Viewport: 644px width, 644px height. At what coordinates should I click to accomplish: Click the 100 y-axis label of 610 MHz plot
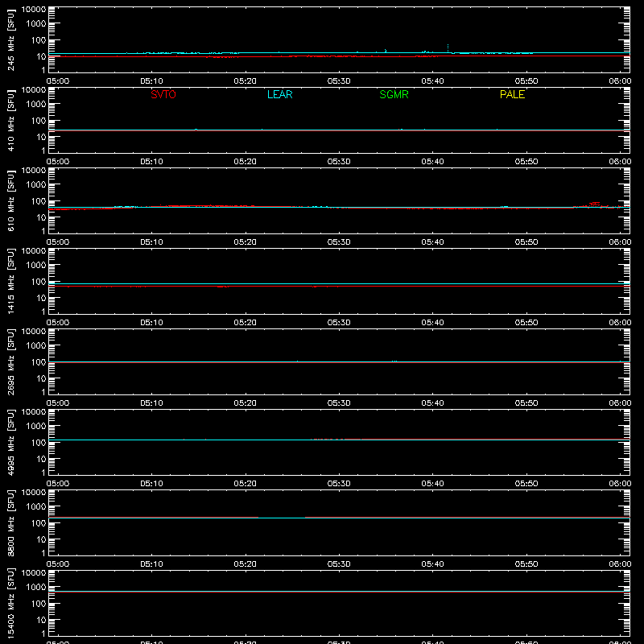(39, 201)
